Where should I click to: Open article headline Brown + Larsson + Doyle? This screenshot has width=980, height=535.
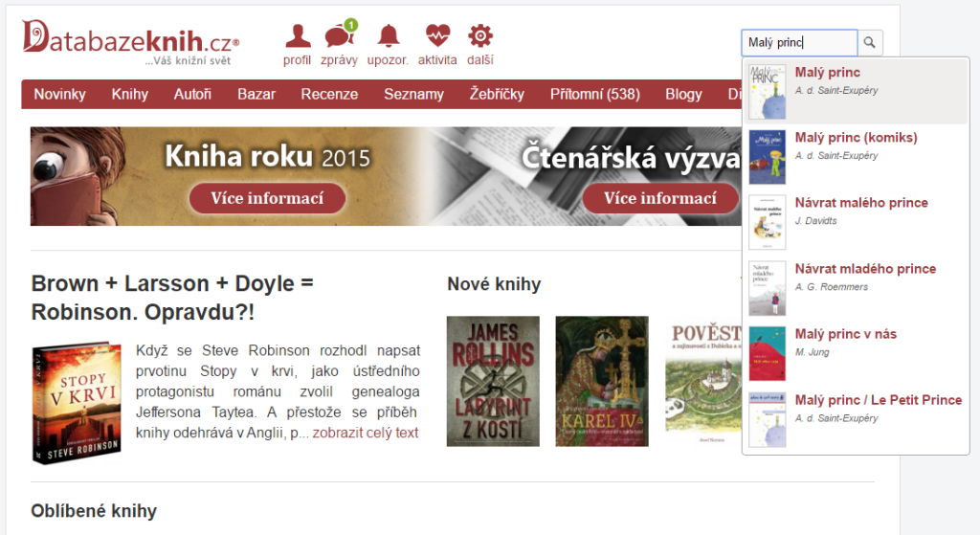(x=172, y=298)
